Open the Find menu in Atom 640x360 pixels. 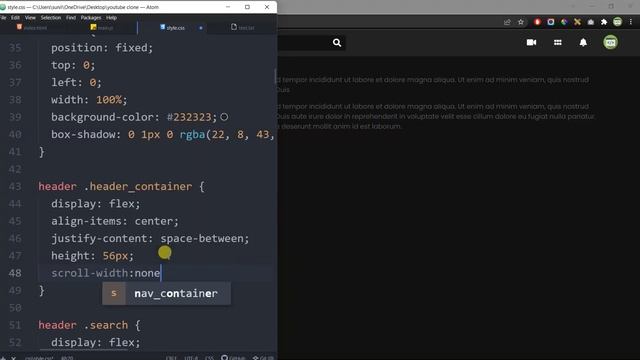pos(71,18)
